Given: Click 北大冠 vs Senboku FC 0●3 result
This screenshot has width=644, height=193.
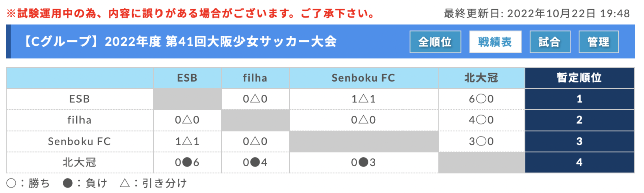Looking at the screenshot, I should coord(364,163).
